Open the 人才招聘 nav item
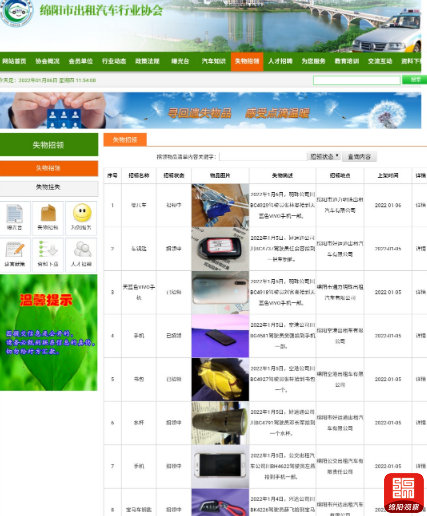Screen dimensions: 427x516 [x=280, y=61]
